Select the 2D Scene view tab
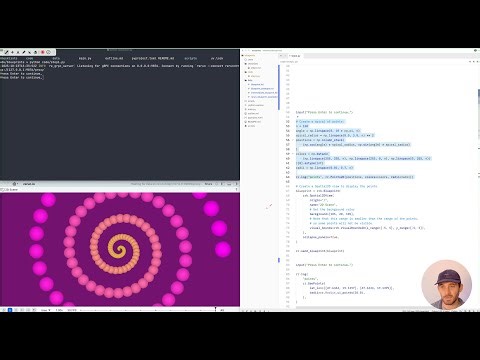480x360 pixels. tap(9, 190)
